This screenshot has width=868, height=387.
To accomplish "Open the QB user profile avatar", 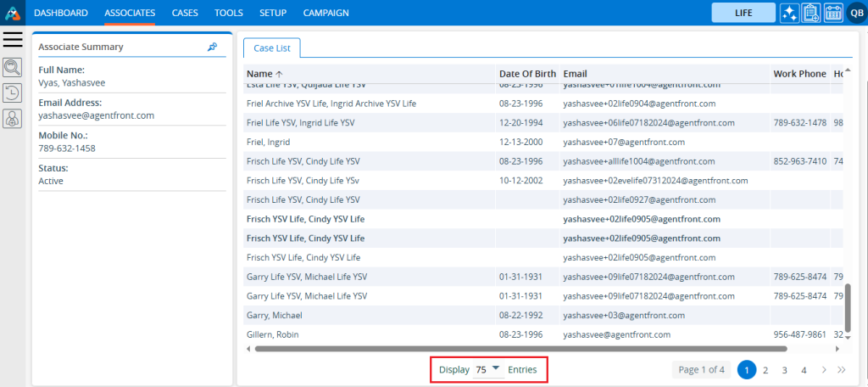I will click(855, 13).
